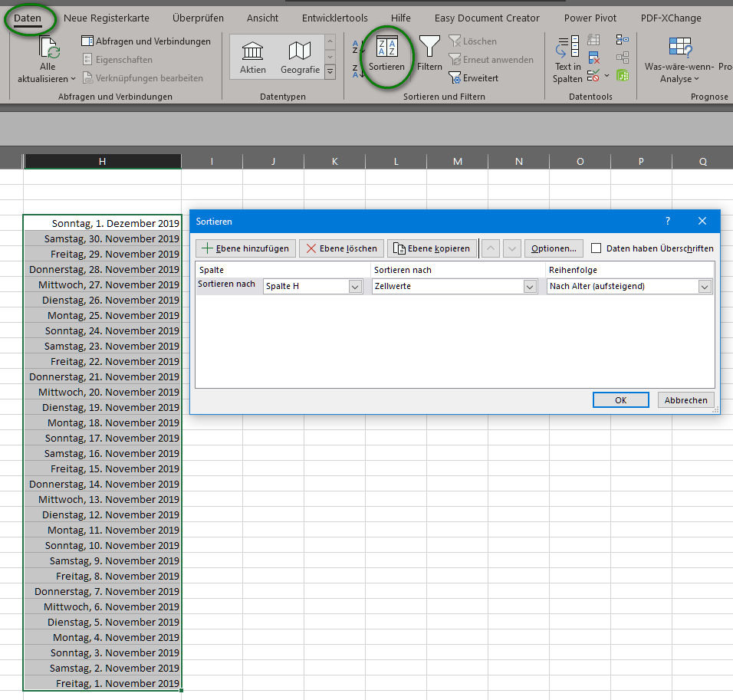The height and width of the screenshot is (700, 733).
Task: Click the Ebene hinzufügen button
Action: click(245, 248)
